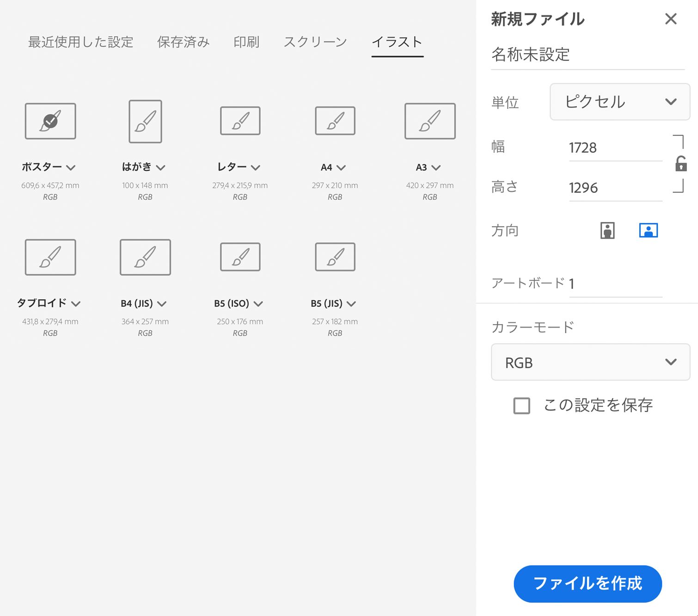698x616 pixels.
Task: Switch to the スクリーン tab
Action: pyautogui.click(x=315, y=42)
